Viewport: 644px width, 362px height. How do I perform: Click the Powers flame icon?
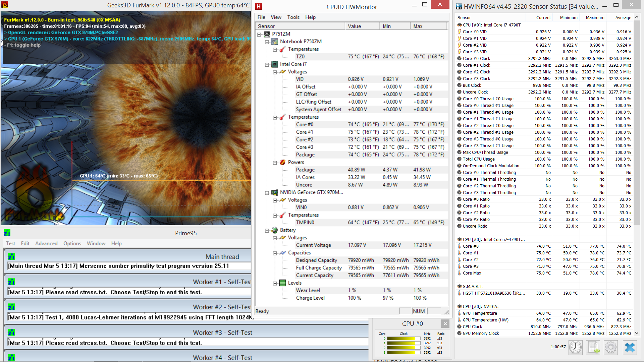282,162
